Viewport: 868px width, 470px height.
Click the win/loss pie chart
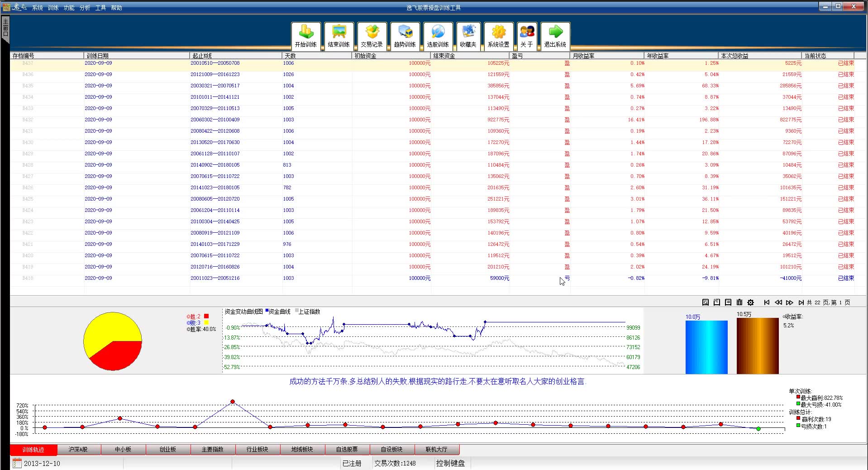click(113, 341)
